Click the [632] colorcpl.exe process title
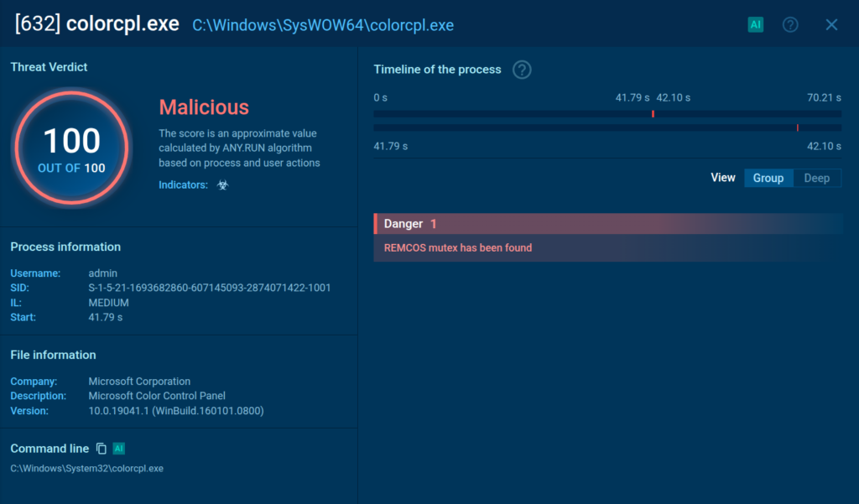The height and width of the screenshot is (504, 859). click(96, 23)
